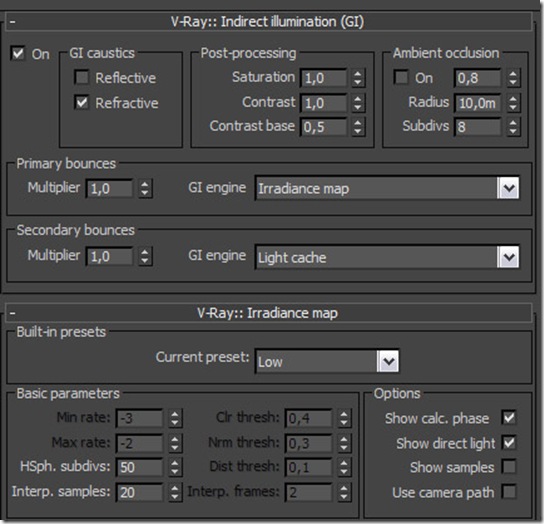Viewport: 544px width, 524px height.
Task: Adjust the Interp. frames spinner
Action: tap(344, 492)
